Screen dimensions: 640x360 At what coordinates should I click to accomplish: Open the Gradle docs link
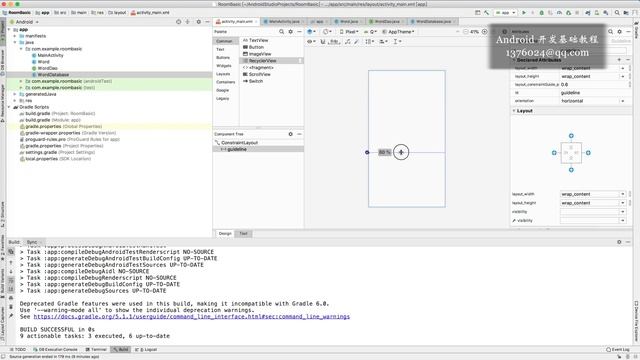pos(191,317)
